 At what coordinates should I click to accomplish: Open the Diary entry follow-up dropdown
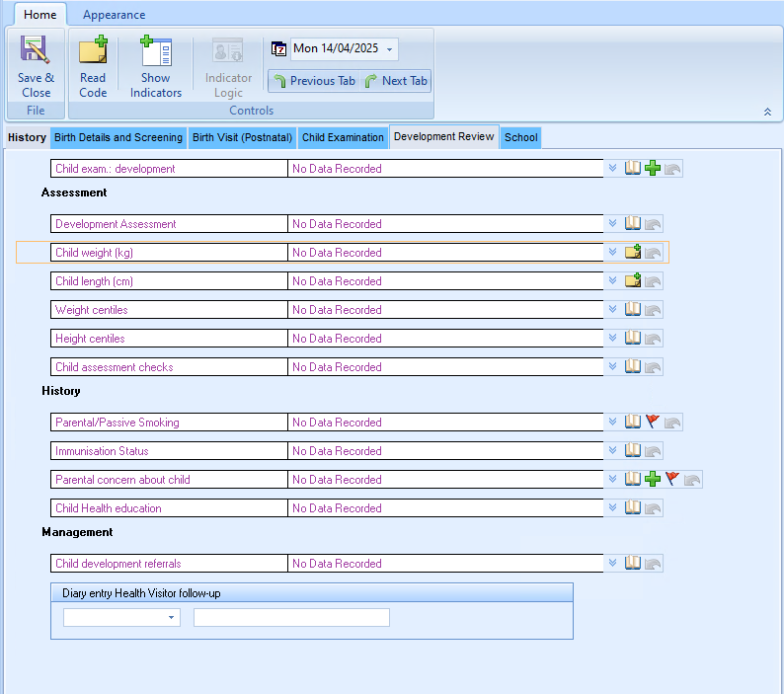[x=171, y=618]
